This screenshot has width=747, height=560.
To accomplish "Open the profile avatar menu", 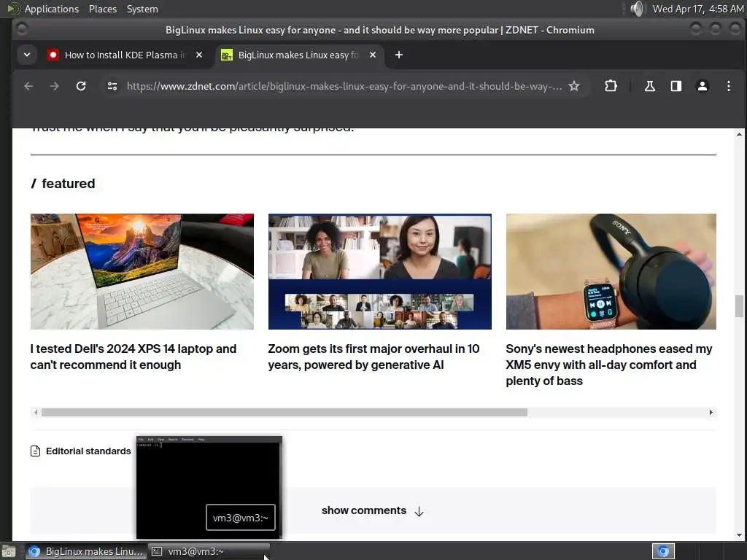I will pyautogui.click(x=703, y=86).
